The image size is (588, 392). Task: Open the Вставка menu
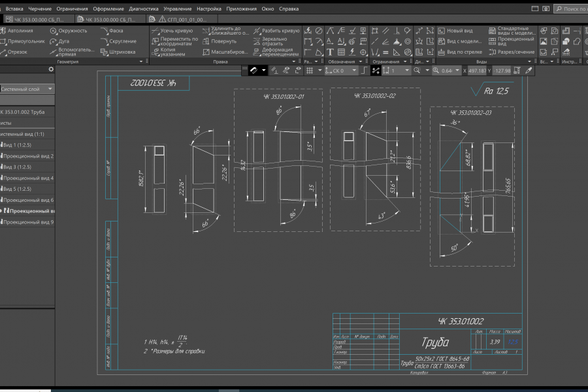click(x=14, y=8)
